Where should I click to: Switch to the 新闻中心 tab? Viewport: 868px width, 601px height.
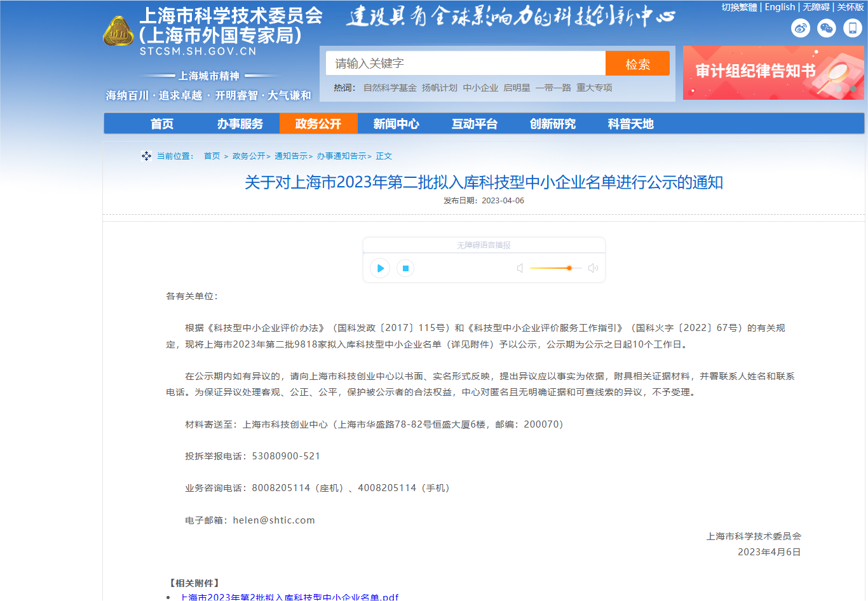[397, 123]
